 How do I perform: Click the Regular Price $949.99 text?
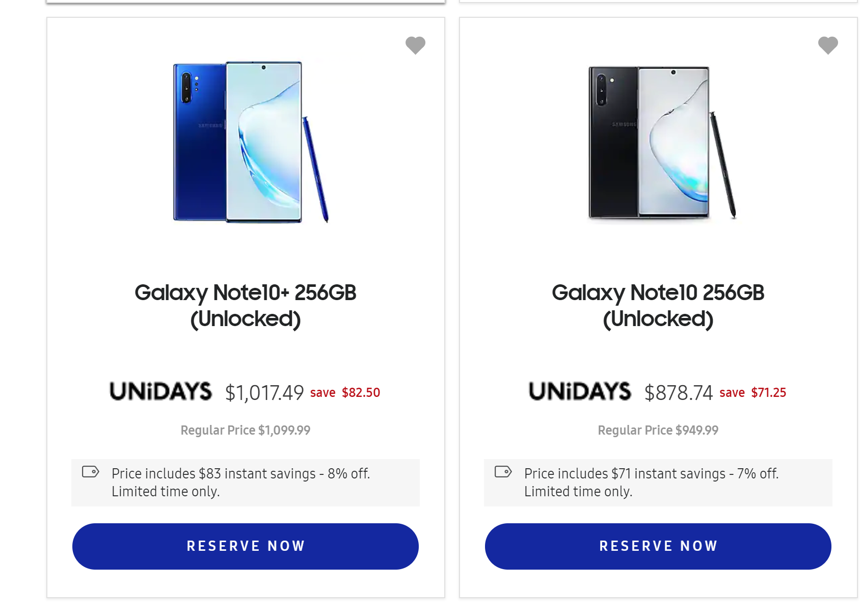click(x=658, y=431)
